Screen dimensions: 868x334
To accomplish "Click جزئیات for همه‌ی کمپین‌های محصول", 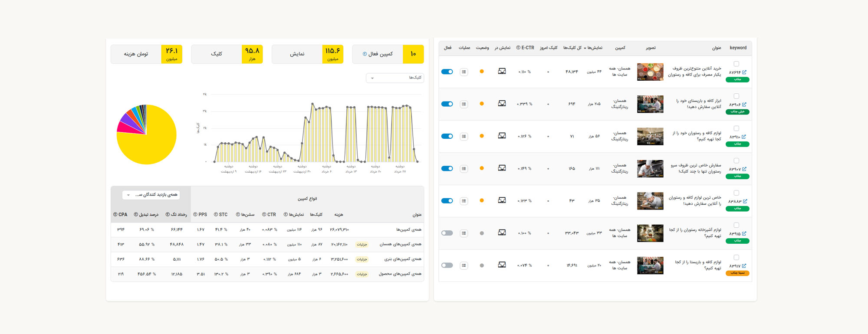I will [x=362, y=274].
